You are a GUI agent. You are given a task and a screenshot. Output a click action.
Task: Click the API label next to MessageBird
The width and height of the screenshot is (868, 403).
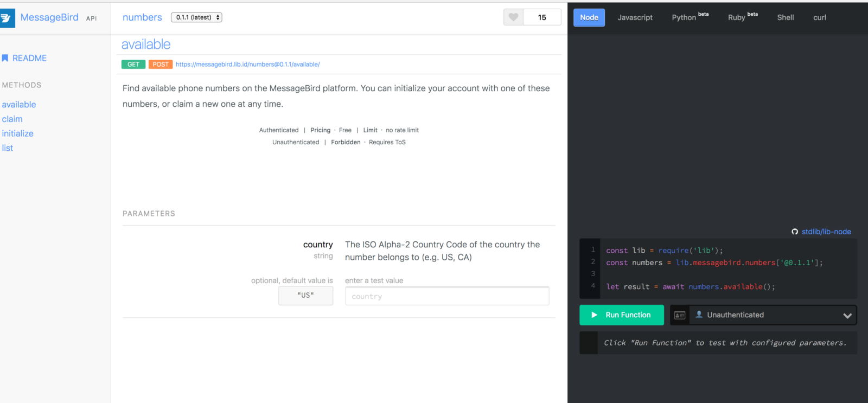pos(92,18)
